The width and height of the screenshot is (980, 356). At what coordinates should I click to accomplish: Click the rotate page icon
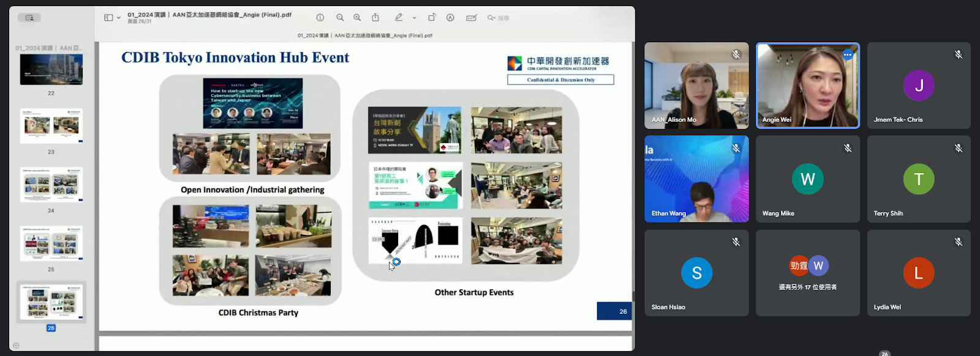point(432,18)
